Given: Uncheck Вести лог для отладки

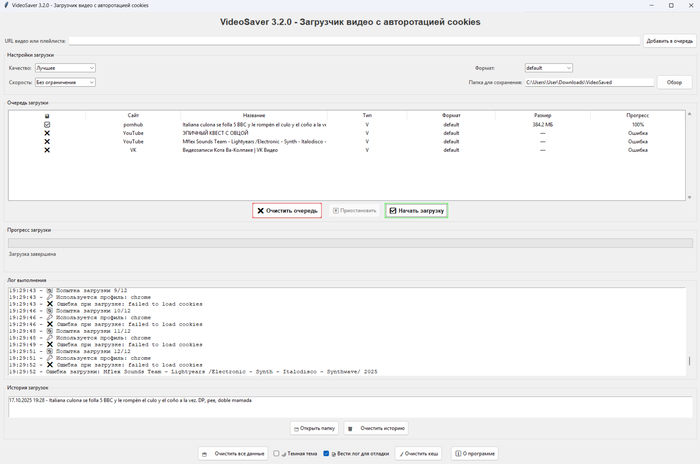Looking at the screenshot, I should [326, 453].
